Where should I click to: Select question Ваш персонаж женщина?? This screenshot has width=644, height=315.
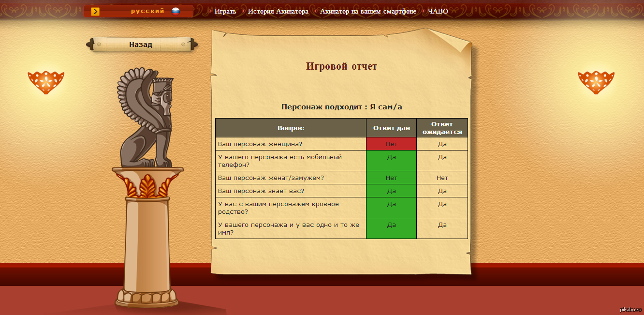click(x=291, y=144)
